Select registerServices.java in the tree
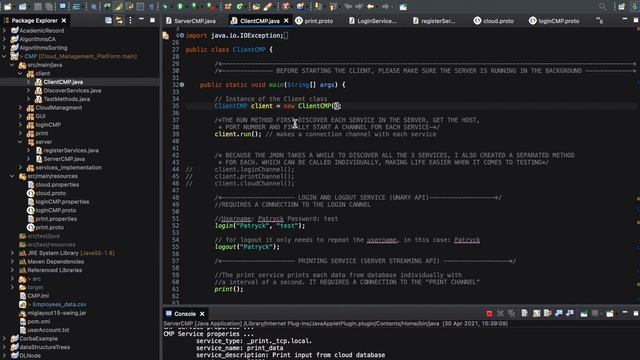640x360 pixels. point(71,151)
